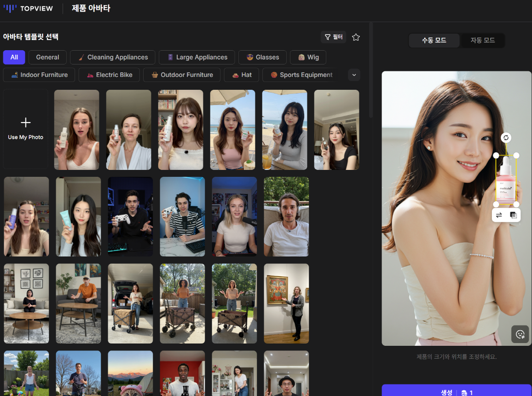532x396 pixels.
Task: Select gamer avatar in black shirt with controller
Action: [x=130, y=216]
